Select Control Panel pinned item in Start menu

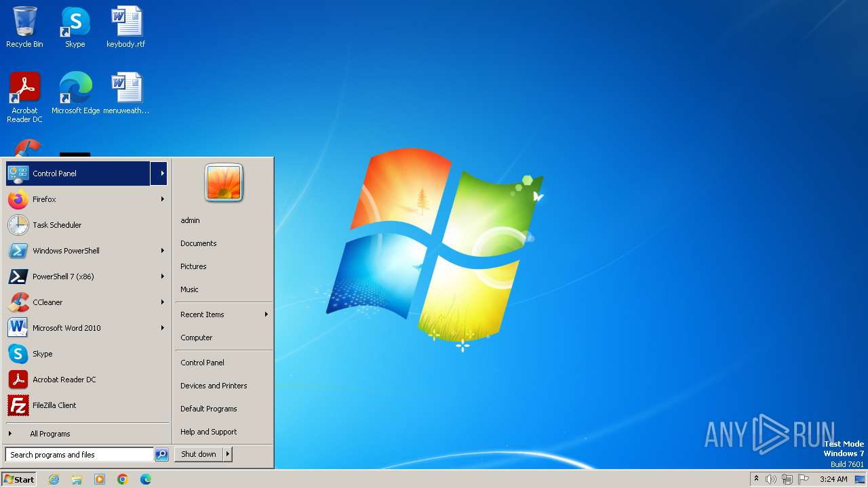(x=78, y=174)
